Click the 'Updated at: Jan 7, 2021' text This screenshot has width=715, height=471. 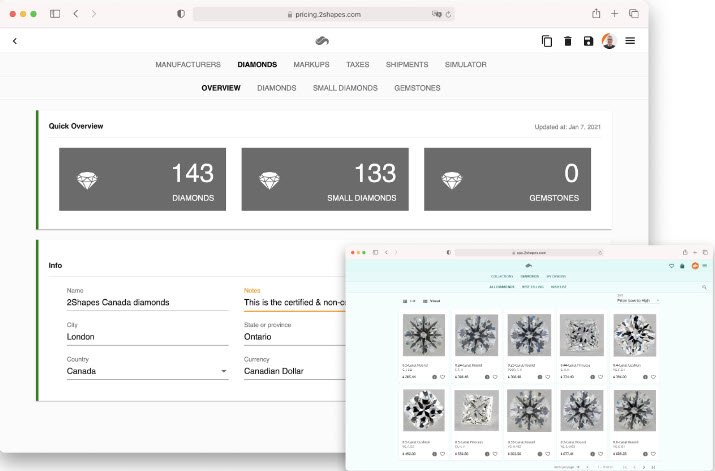click(x=567, y=127)
